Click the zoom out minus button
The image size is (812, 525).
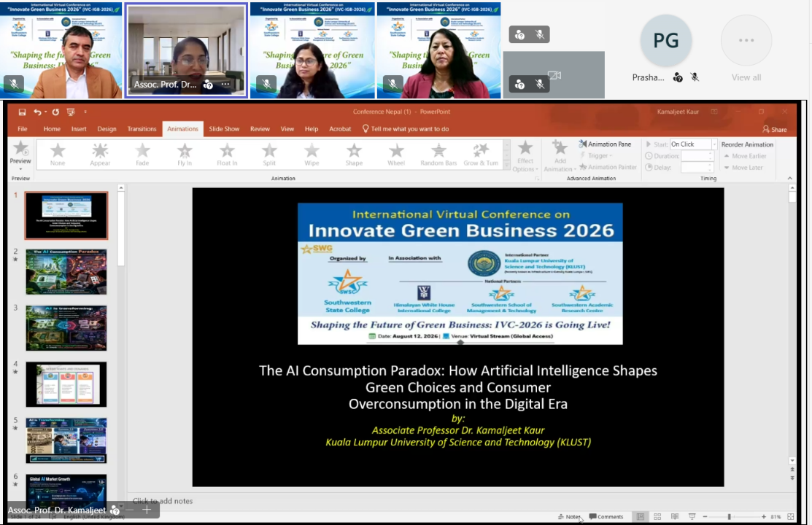[x=705, y=517]
